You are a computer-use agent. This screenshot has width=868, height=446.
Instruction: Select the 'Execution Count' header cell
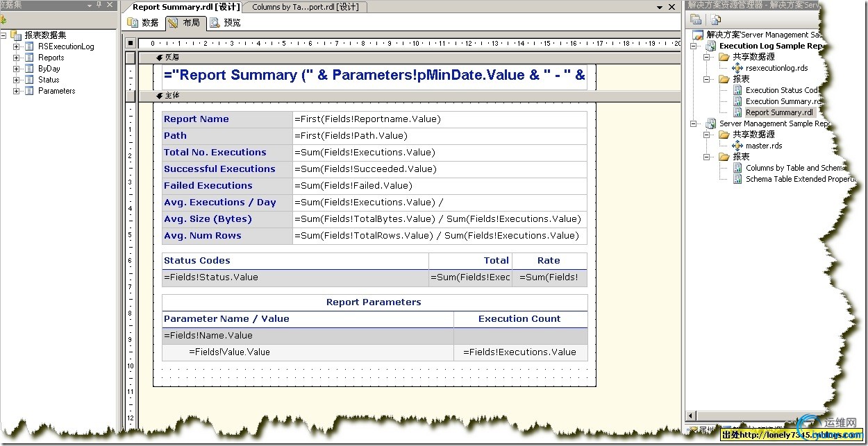520,319
